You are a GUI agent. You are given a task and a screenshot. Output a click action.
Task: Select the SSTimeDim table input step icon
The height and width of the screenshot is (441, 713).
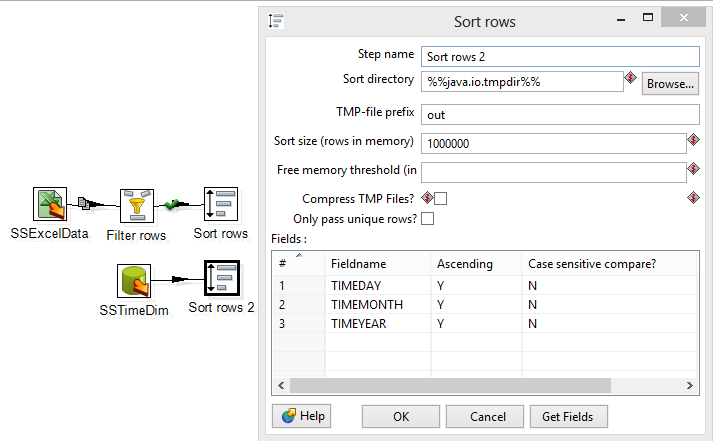[x=134, y=281]
